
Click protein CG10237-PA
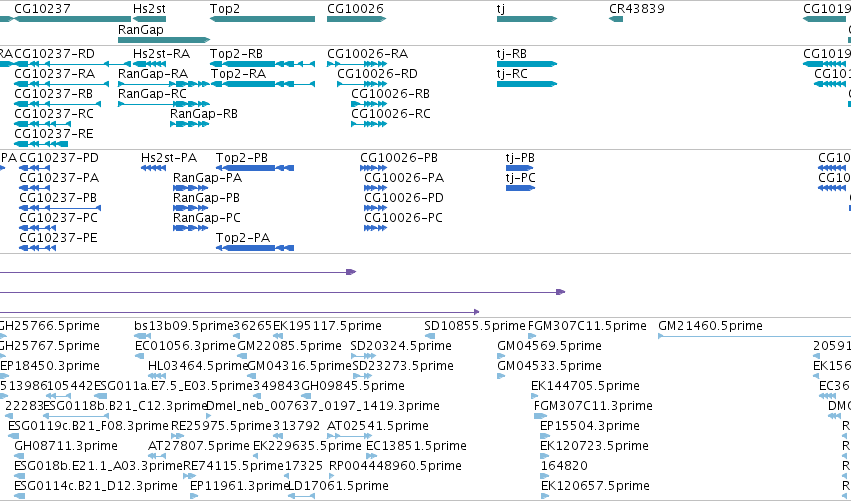59,178
